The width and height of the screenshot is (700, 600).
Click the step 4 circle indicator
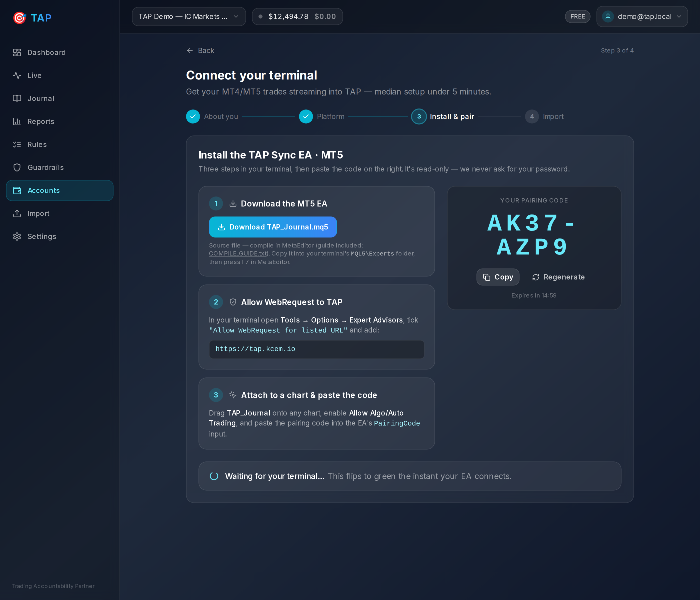coord(532,116)
